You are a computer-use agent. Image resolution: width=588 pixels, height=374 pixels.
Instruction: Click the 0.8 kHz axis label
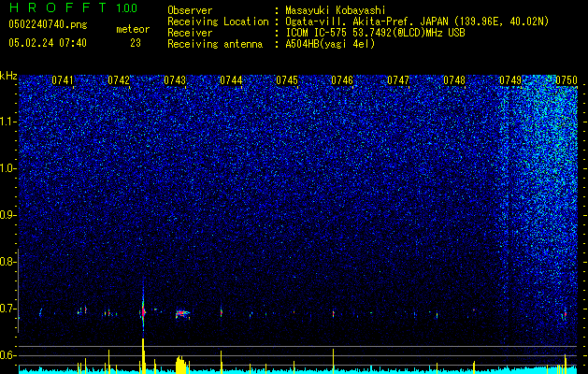(x=8, y=262)
